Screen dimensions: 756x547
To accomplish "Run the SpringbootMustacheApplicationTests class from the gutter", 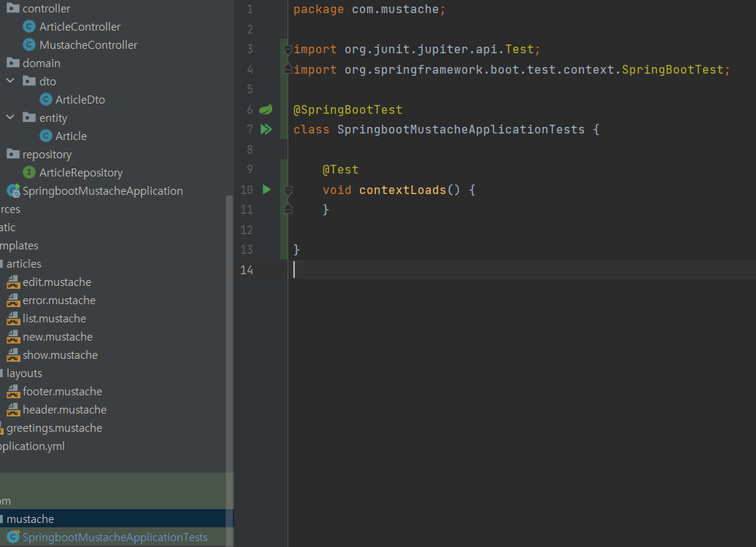I will (266, 129).
